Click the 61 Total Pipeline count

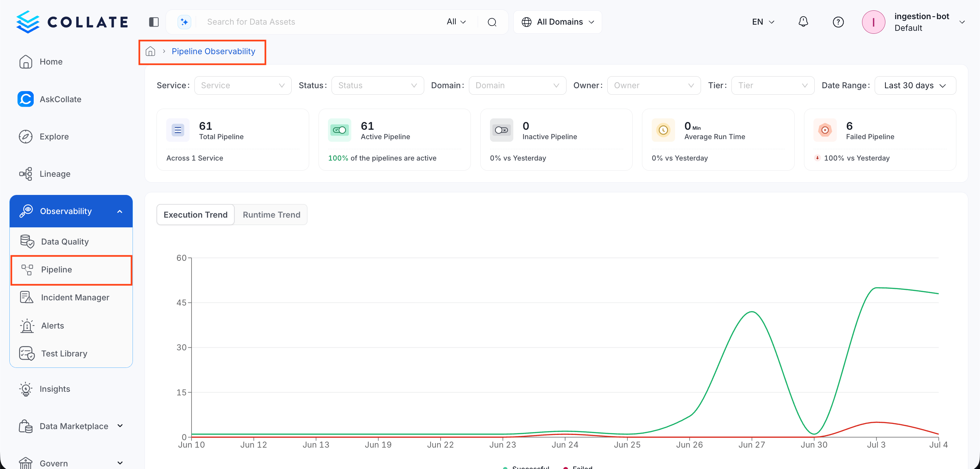click(x=205, y=126)
